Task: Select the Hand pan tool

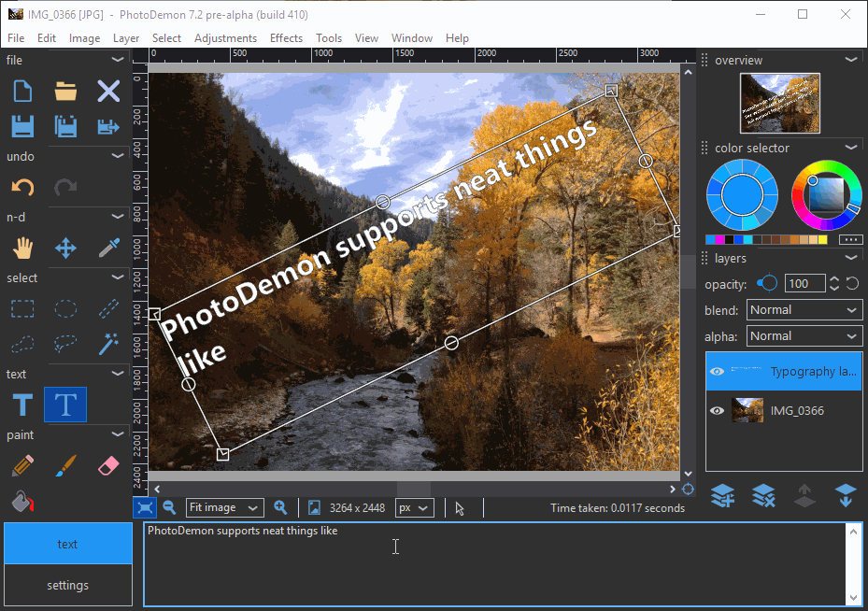Action: (x=22, y=248)
